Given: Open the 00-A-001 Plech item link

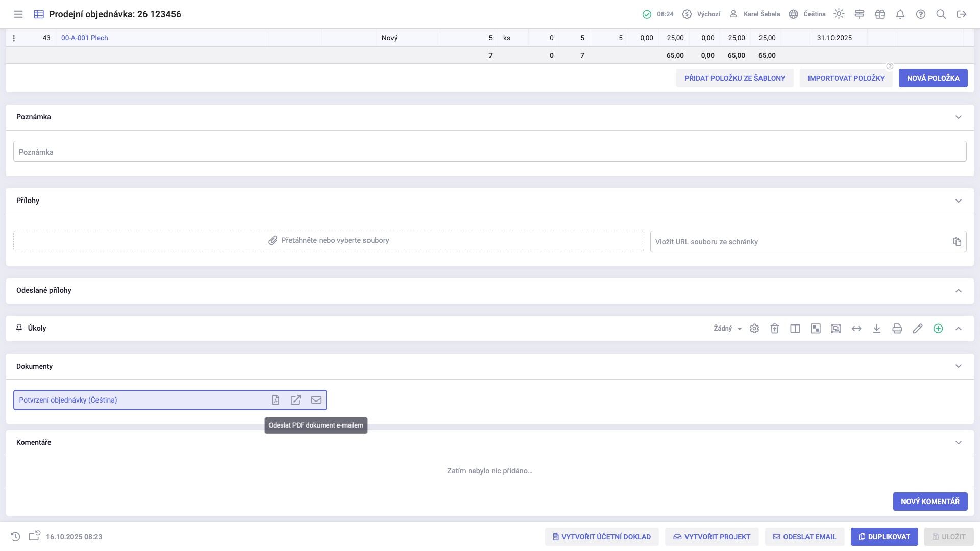Looking at the screenshot, I should tap(85, 38).
